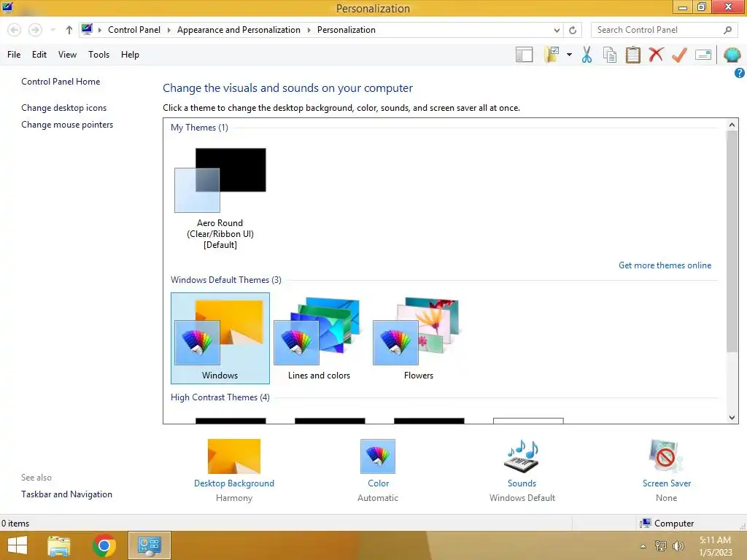This screenshot has width=747, height=560.
Task: Click the Windows Start button
Action: 18,545
